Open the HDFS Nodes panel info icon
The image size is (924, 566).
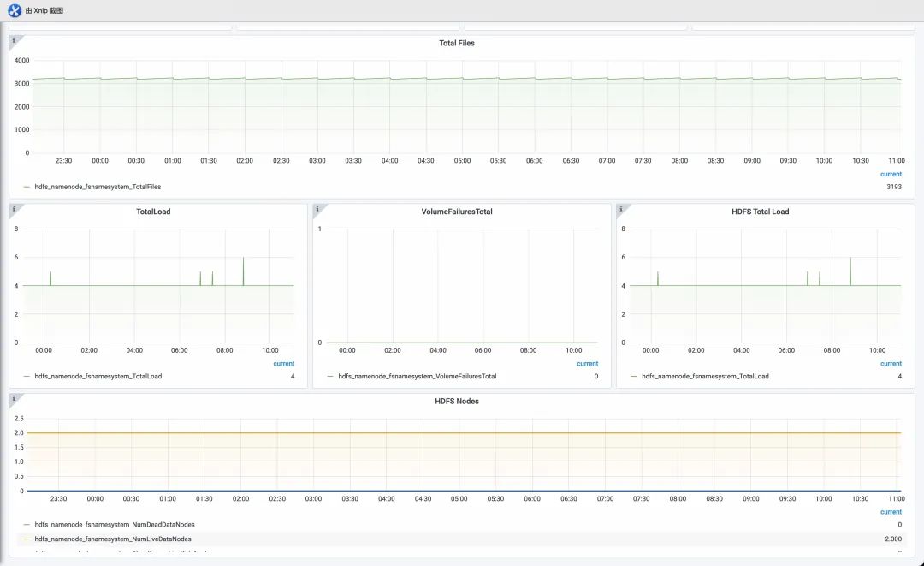pos(14,398)
